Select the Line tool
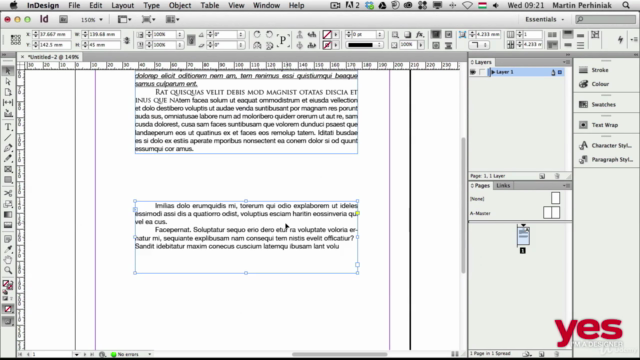640x360 pixels. [x=8, y=138]
